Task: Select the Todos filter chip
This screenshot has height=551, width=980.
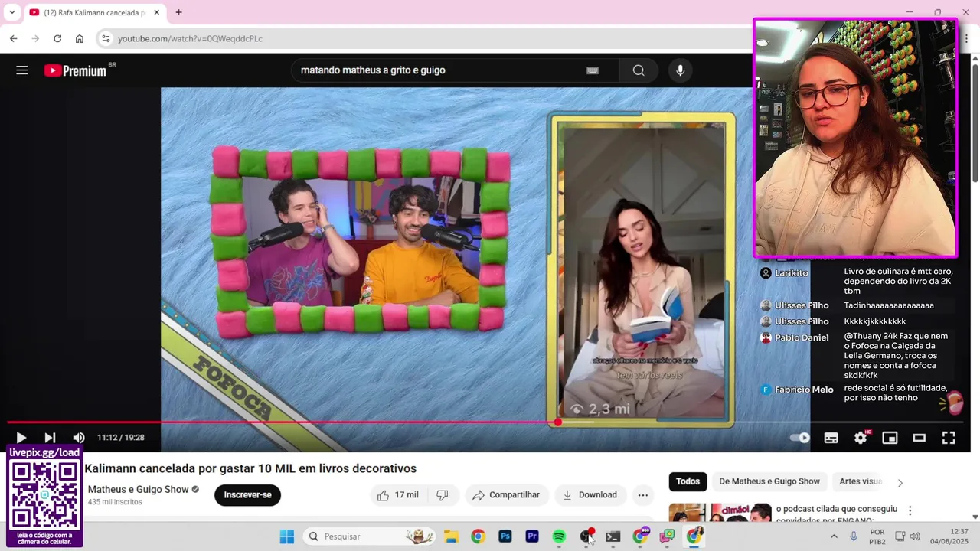Action: point(688,481)
